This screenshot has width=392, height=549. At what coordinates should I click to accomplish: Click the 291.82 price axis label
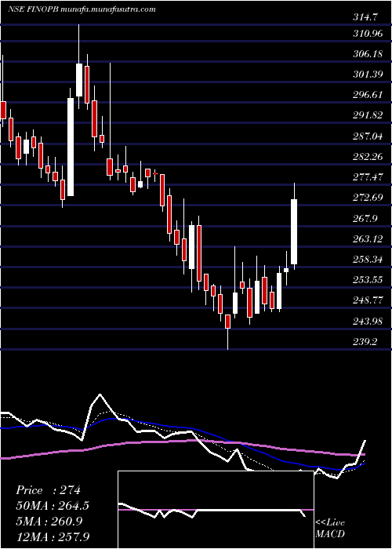point(369,116)
